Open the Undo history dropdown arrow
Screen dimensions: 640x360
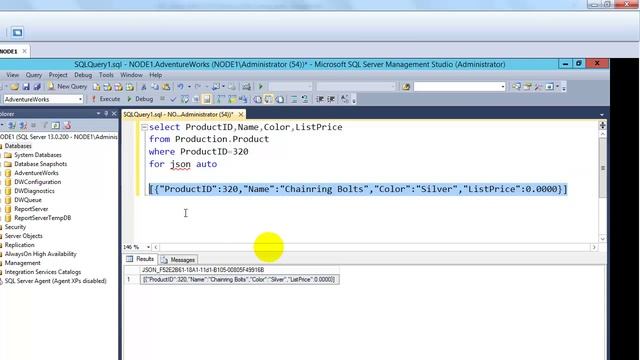[x=189, y=87]
